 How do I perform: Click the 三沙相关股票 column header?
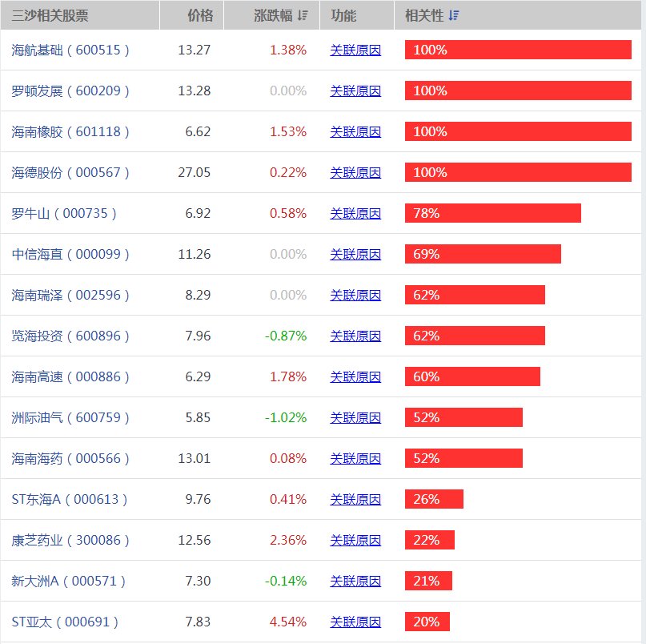coord(50,15)
